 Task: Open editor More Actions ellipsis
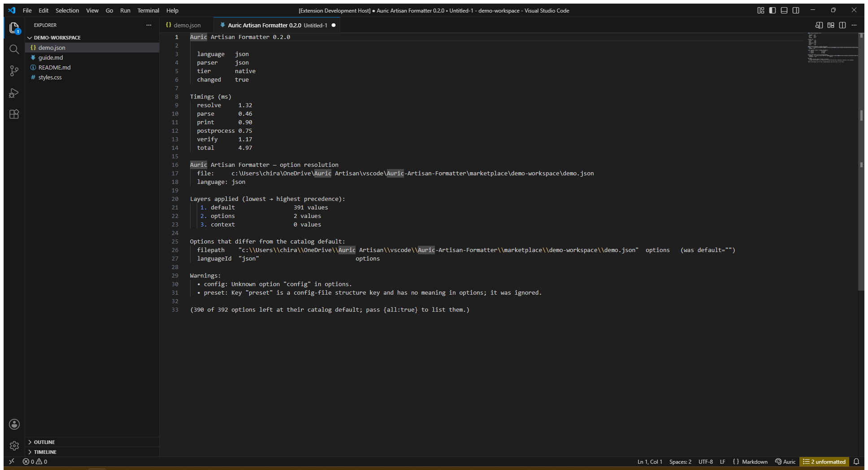pos(854,25)
